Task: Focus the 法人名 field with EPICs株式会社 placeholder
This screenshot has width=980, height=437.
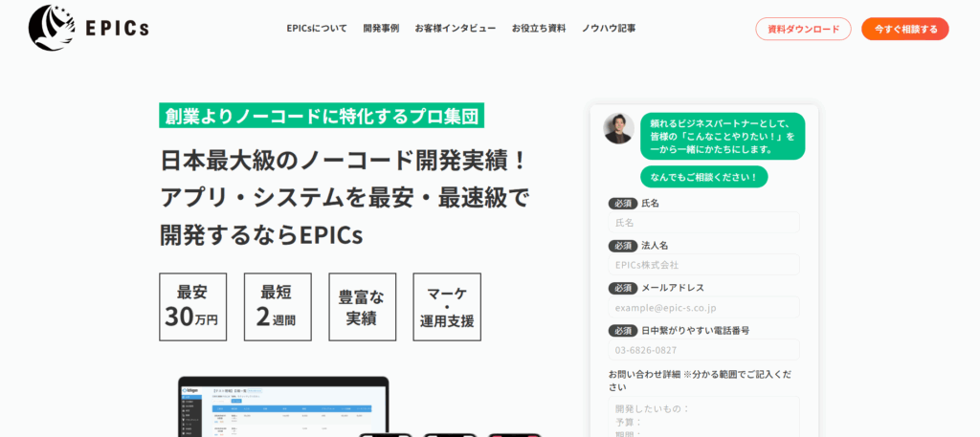Action: [x=703, y=265]
